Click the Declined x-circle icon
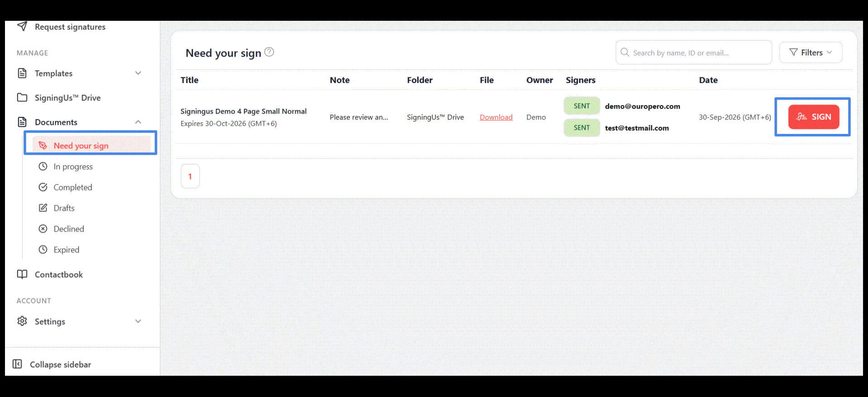Image resolution: width=868 pixels, height=397 pixels. (x=43, y=229)
